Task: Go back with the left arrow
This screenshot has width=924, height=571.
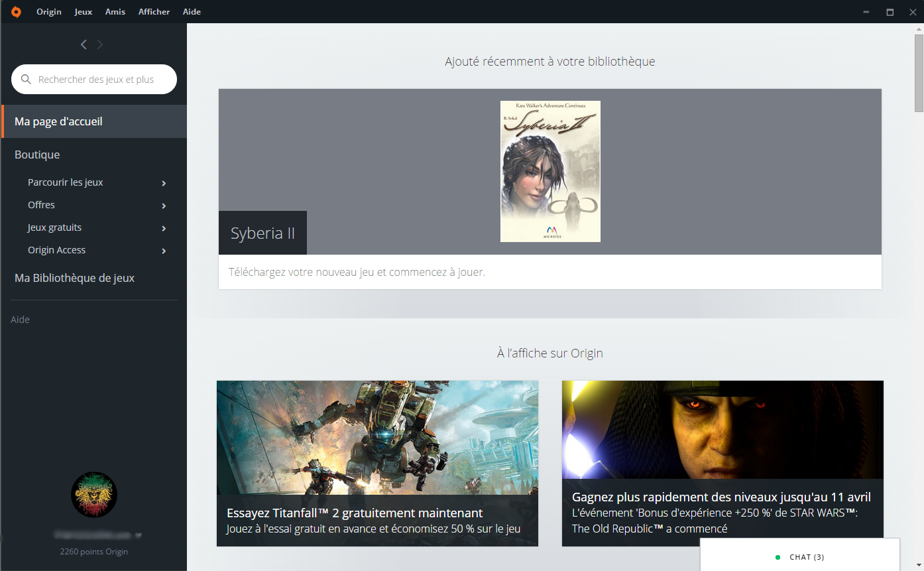Action: (84, 44)
